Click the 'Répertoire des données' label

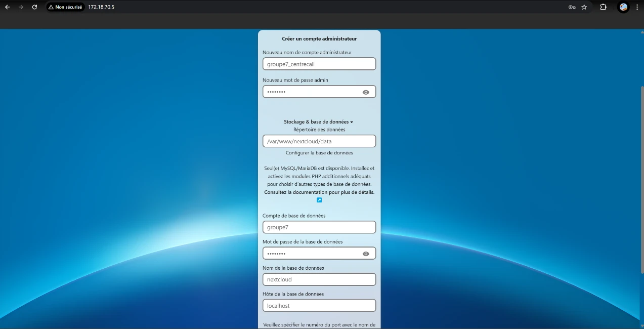[319, 130]
